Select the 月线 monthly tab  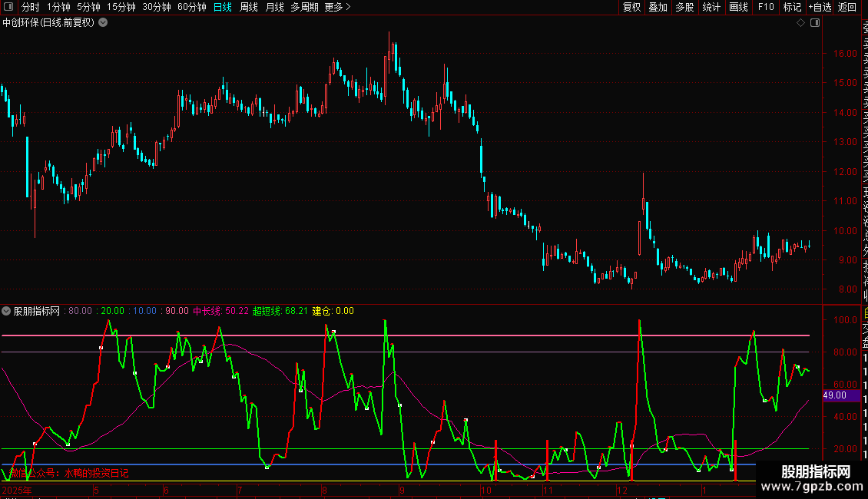click(x=274, y=8)
